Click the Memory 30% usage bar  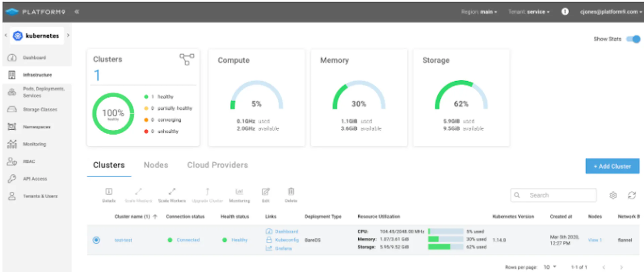pyautogui.click(x=446, y=239)
